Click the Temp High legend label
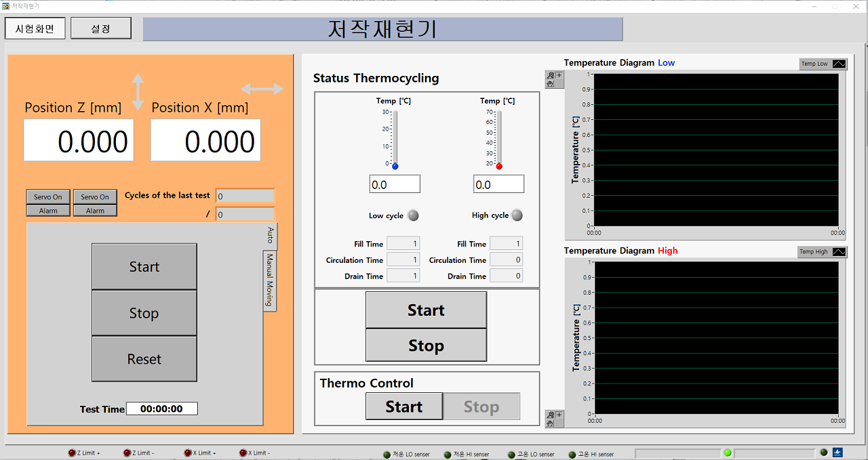The image size is (868, 460). 814,251
